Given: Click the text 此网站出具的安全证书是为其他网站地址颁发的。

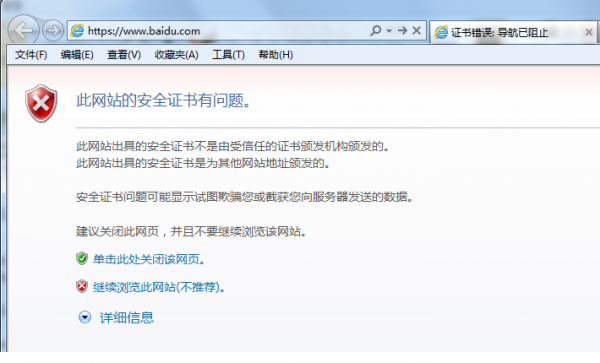Looking at the screenshot, I should [203, 163].
